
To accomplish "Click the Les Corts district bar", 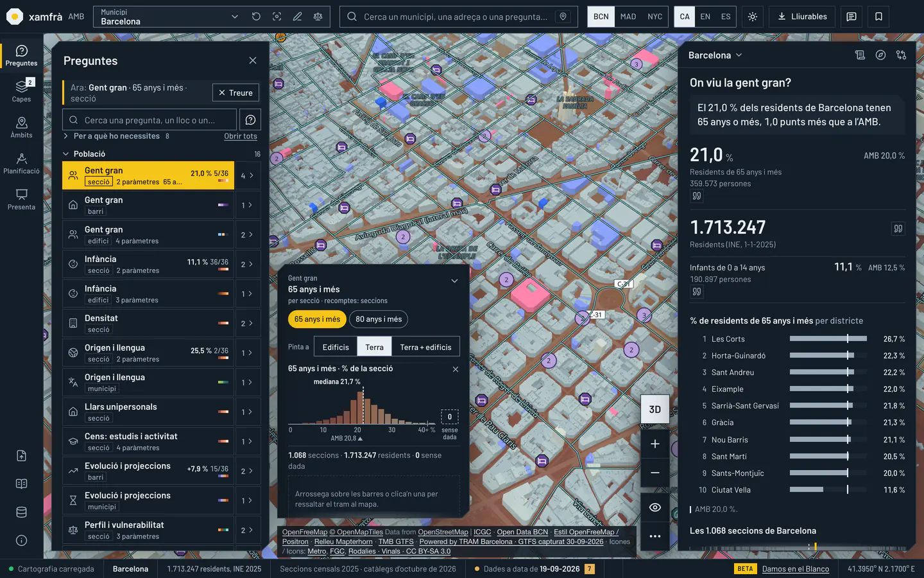I will click(x=828, y=338).
